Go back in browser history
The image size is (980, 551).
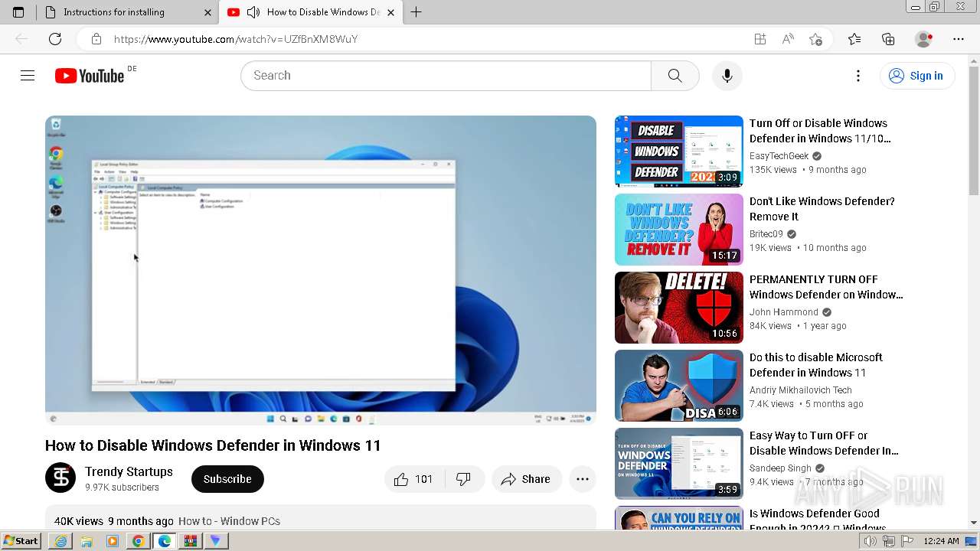click(x=21, y=39)
